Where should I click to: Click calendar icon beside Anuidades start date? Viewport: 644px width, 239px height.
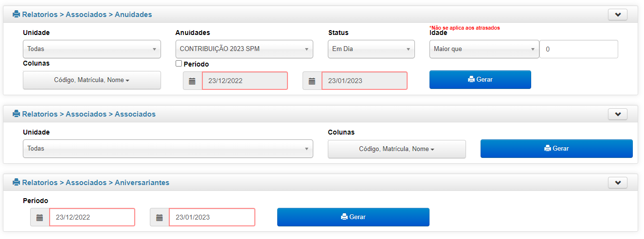coord(193,81)
